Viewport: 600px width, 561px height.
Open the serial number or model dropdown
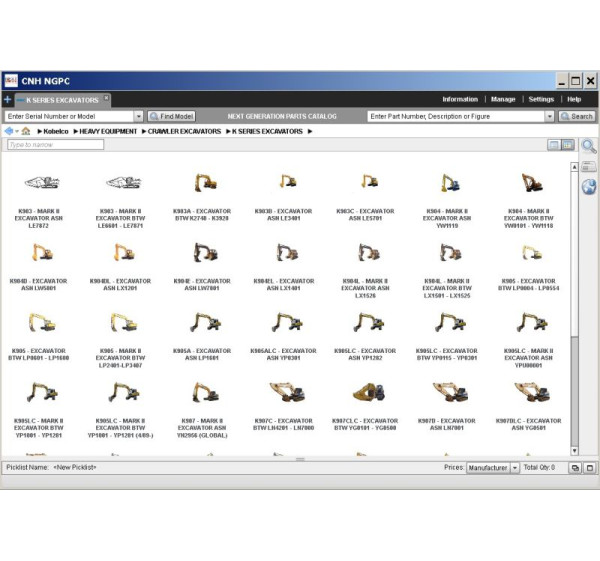(139, 117)
